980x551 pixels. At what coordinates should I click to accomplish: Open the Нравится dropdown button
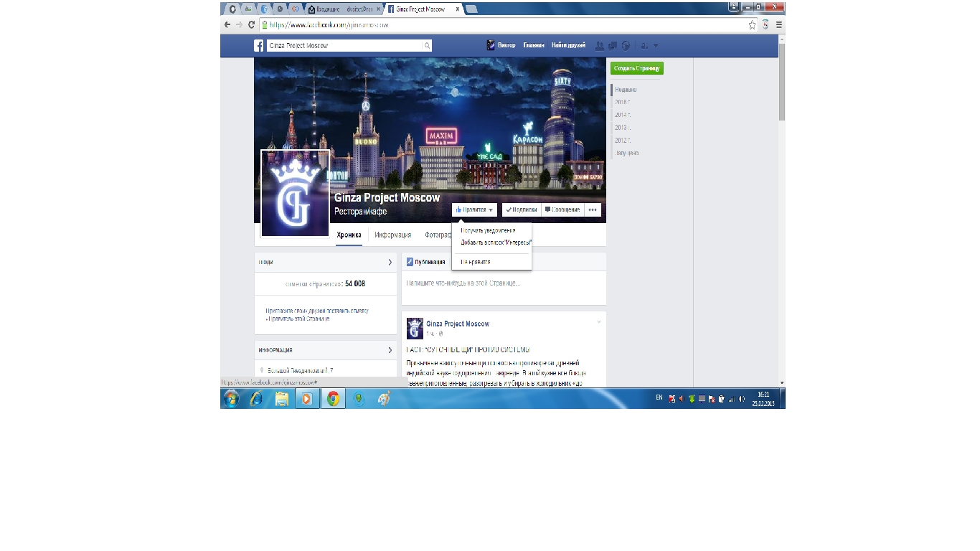(x=474, y=210)
